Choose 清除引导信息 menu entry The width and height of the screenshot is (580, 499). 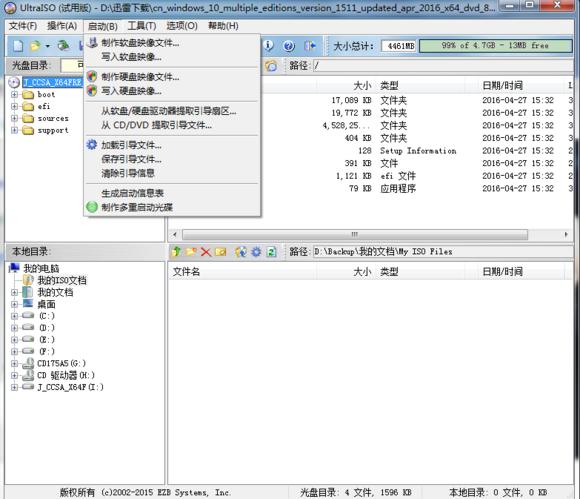click(172, 173)
